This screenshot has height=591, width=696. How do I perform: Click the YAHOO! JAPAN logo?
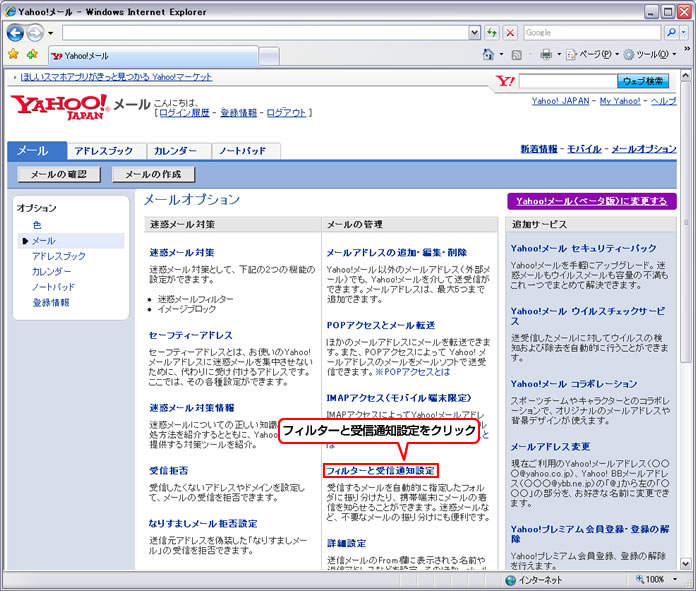60,107
